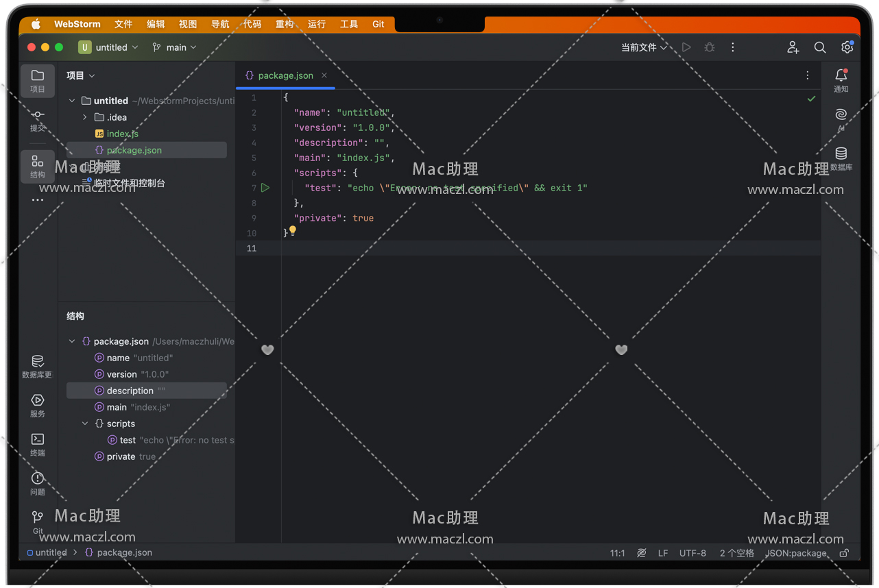879x588 pixels.
Task: Click UTF-8 encoding in status bar
Action: click(693, 553)
